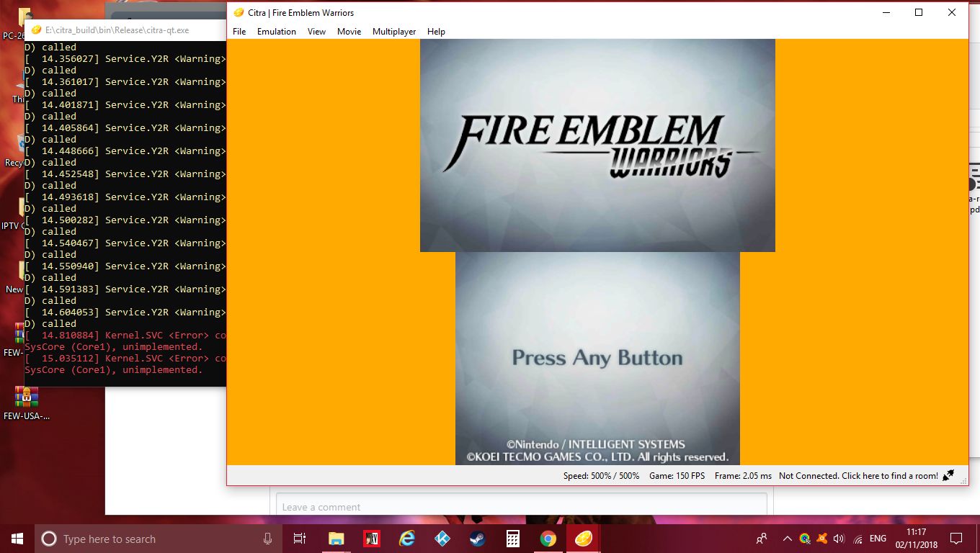
Task: Click the Frame 2.05 ms status text
Action: pyautogui.click(x=743, y=476)
